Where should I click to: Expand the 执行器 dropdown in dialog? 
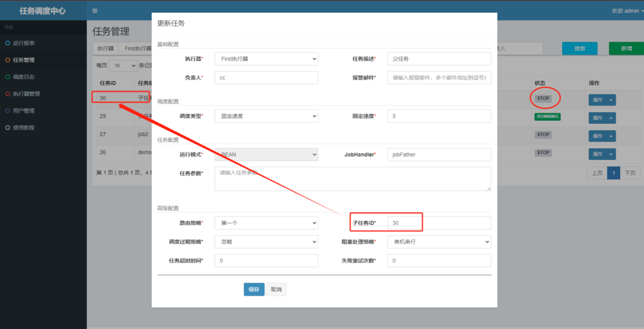[266, 59]
